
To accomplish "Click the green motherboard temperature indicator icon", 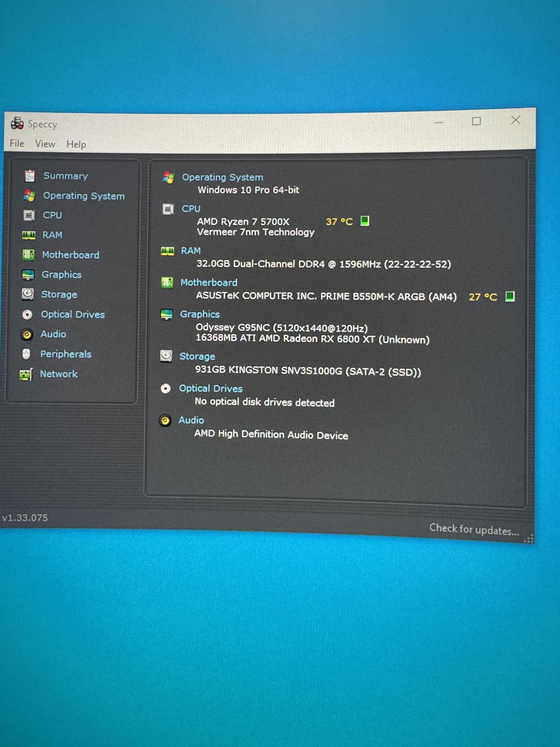I will pyautogui.click(x=510, y=296).
